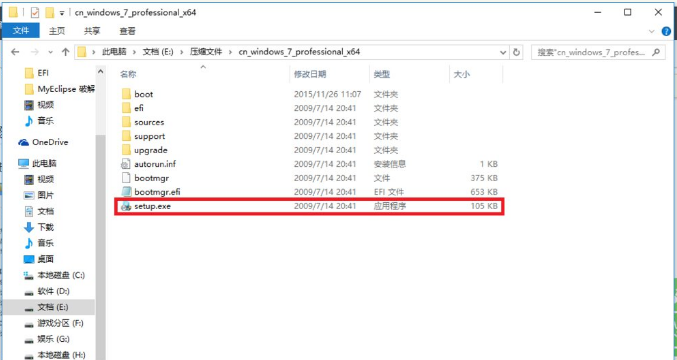Click the navigation pane scrollbar thumb

pos(100,246)
